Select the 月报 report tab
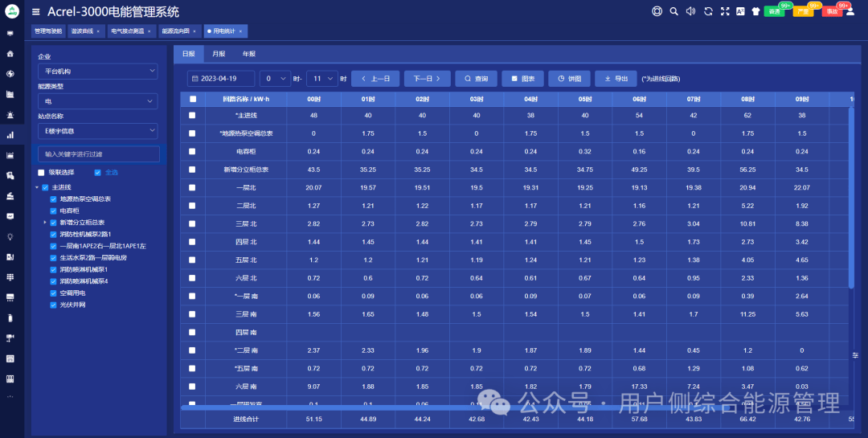 [x=219, y=54]
